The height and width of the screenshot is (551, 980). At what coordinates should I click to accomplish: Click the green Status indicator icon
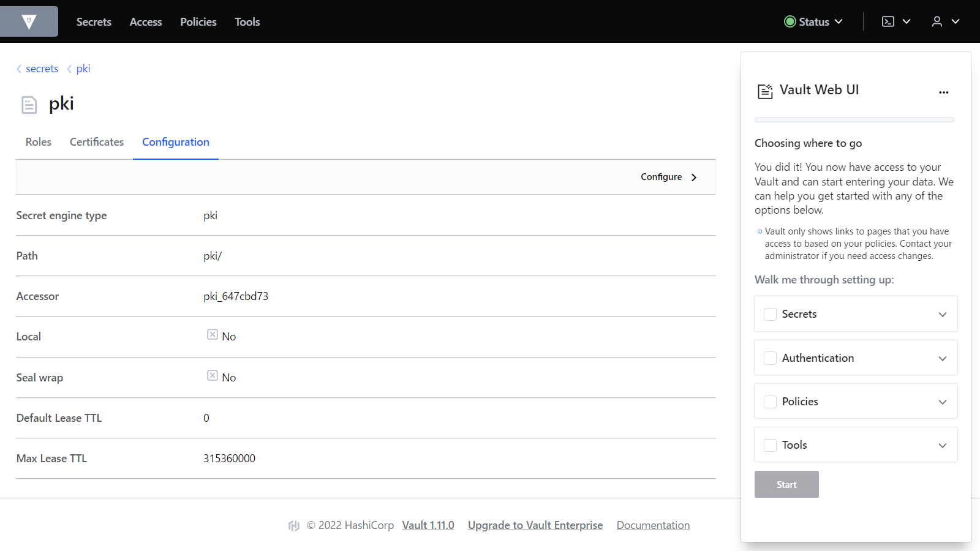pyautogui.click(x=790, y=22)
